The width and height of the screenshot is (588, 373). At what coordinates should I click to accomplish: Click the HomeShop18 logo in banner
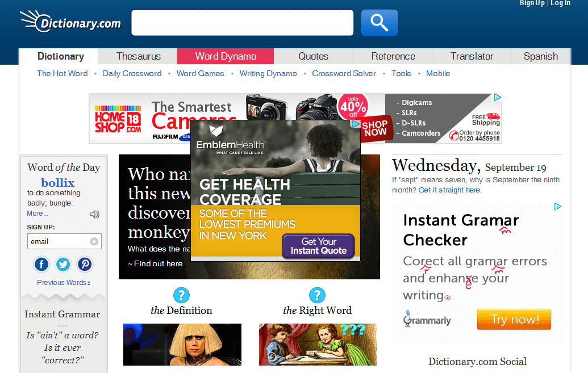[118, 119]
